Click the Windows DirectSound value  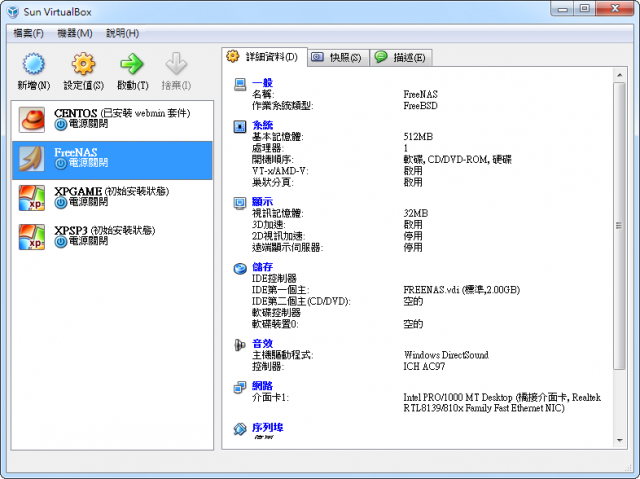point(446,355)
